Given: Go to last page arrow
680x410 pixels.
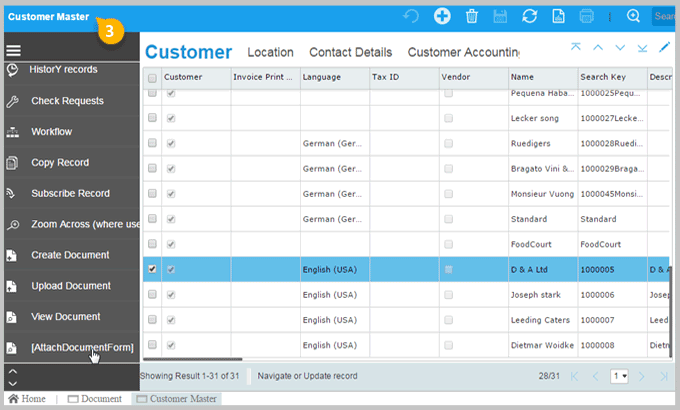Looking at the screenshot, I should (664, 376).
